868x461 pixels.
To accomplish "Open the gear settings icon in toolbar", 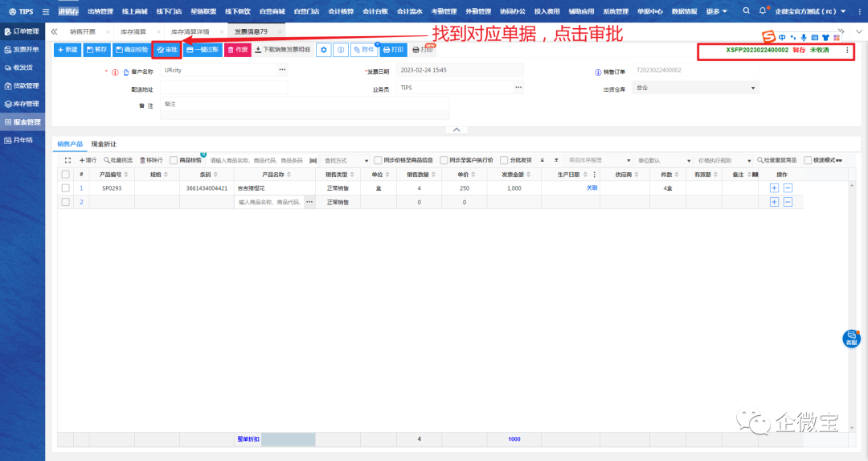I will (323, 50).
